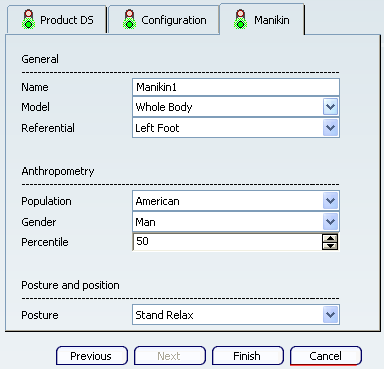
Task: Expand the Population American dropdown
Action: 330,201
